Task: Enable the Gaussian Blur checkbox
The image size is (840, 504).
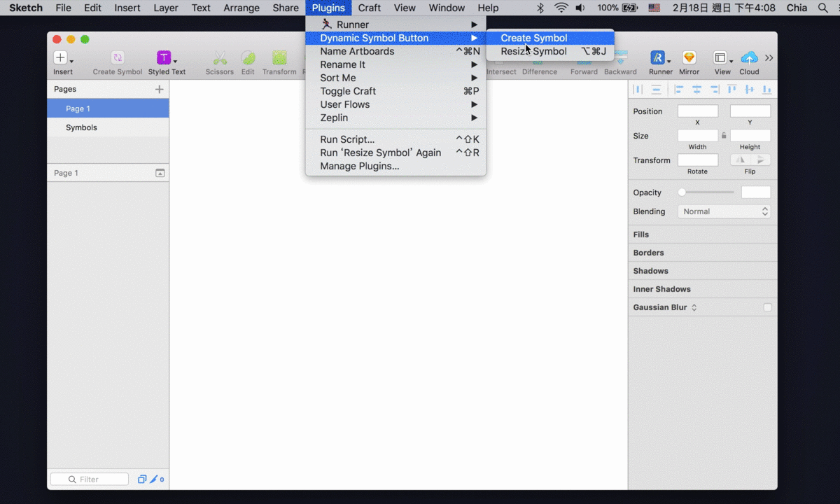Action: point(768,307)
